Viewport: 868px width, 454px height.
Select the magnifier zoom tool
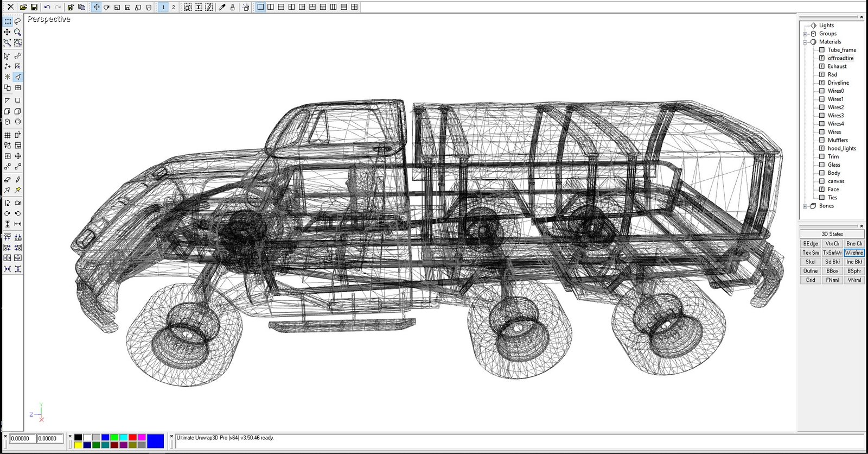(x=18, y=32)
